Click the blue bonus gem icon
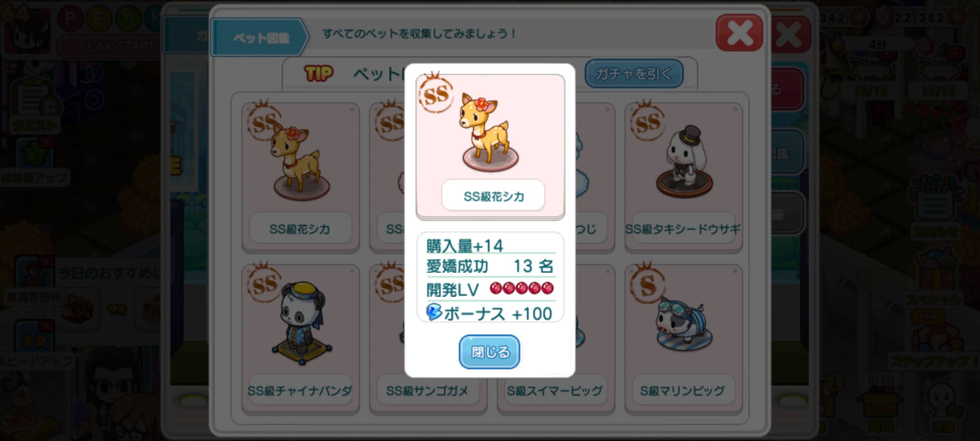The width and height of the screenshot is (980, 441). pyautogui.click(x=434, y=312)
